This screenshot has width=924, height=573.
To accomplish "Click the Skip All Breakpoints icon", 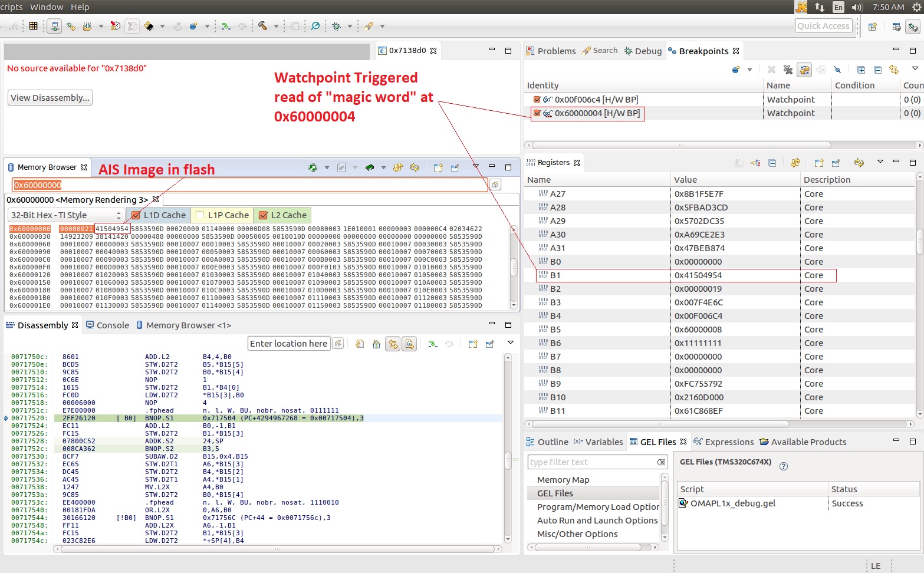I will 837,70.
